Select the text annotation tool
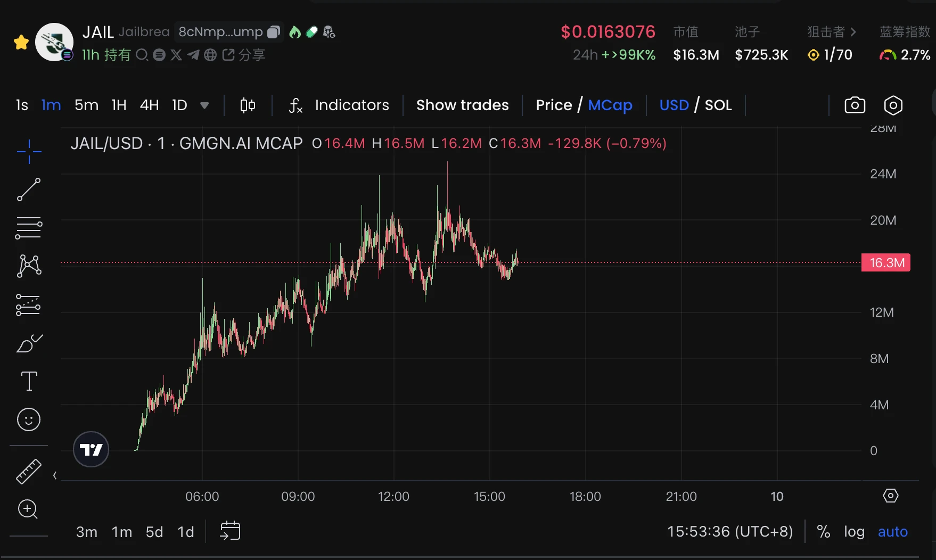 pyautogui.click(x=29, y=381)
